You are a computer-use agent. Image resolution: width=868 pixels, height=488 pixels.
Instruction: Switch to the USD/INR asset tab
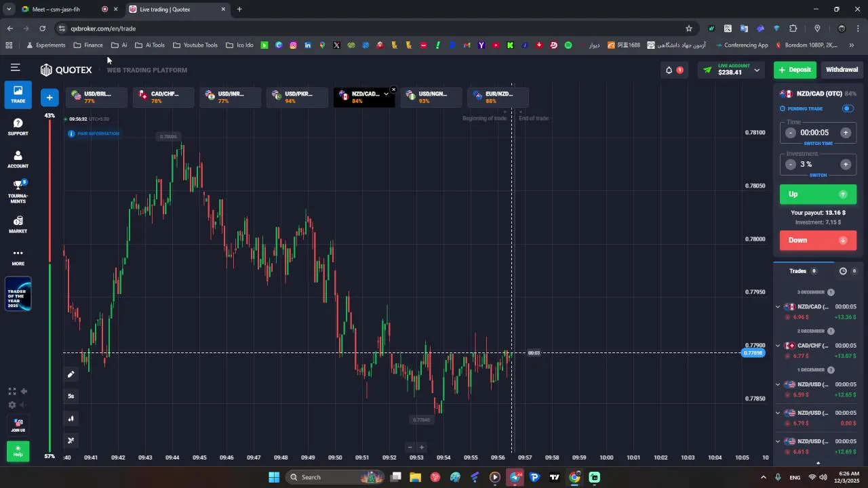pos(229,97)
